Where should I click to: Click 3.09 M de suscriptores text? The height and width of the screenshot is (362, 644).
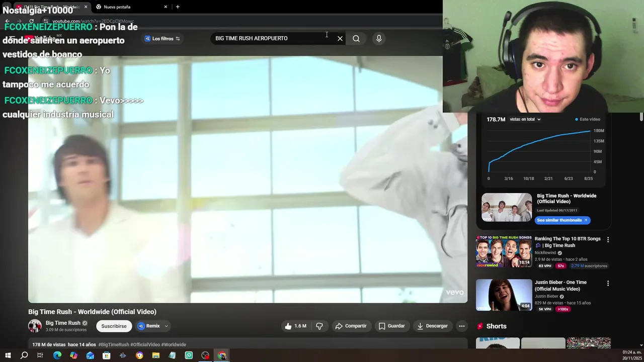coord(66,330)
